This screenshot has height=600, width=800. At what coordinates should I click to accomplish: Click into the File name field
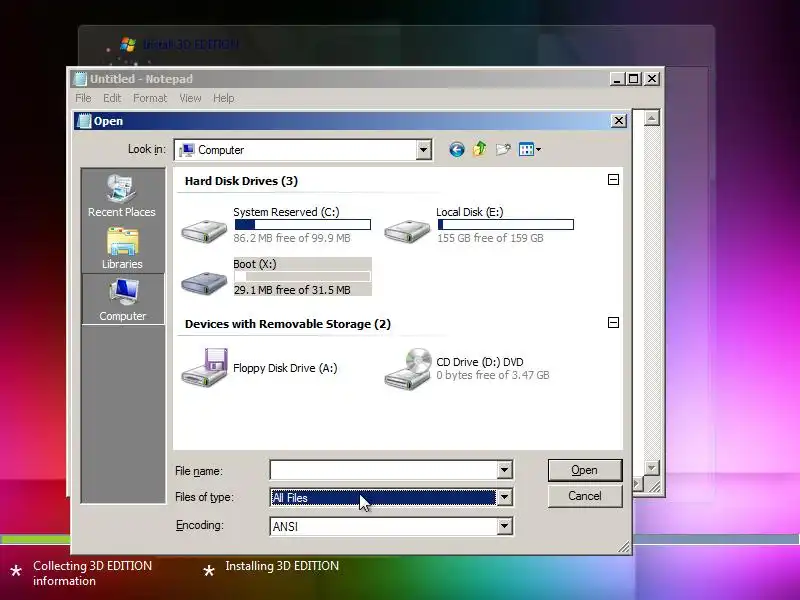384,470
